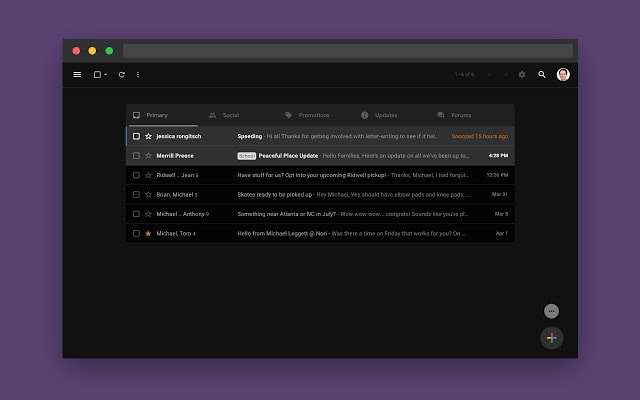Image resolution: width=640 pixels, height=400 pixels.
Task: Tick the checkbox for Merrill Preece email
Action: click(x=136, y=156)
